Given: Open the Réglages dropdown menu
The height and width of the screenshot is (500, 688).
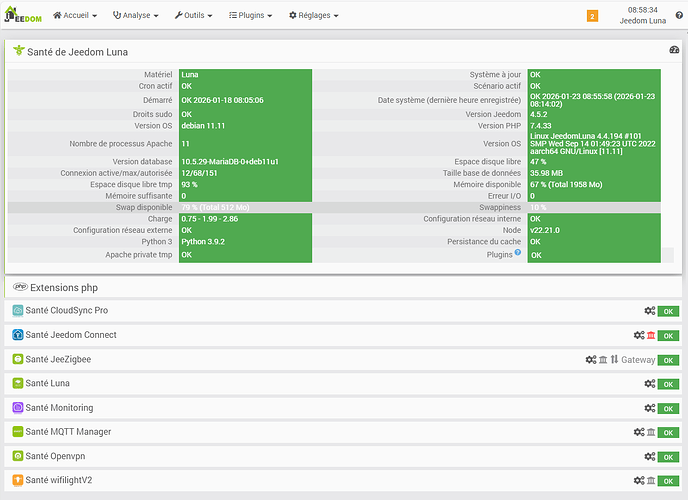Looking at the screenshot, I should click(313, 16).
